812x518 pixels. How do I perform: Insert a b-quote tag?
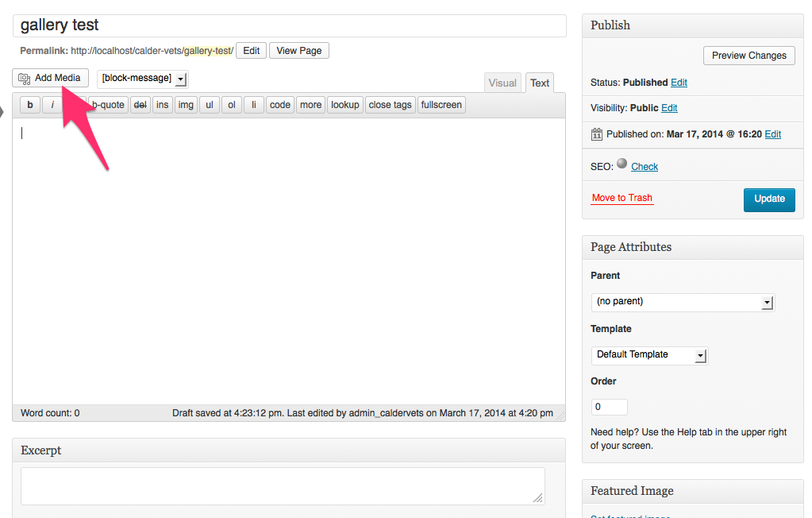(109, 105)
